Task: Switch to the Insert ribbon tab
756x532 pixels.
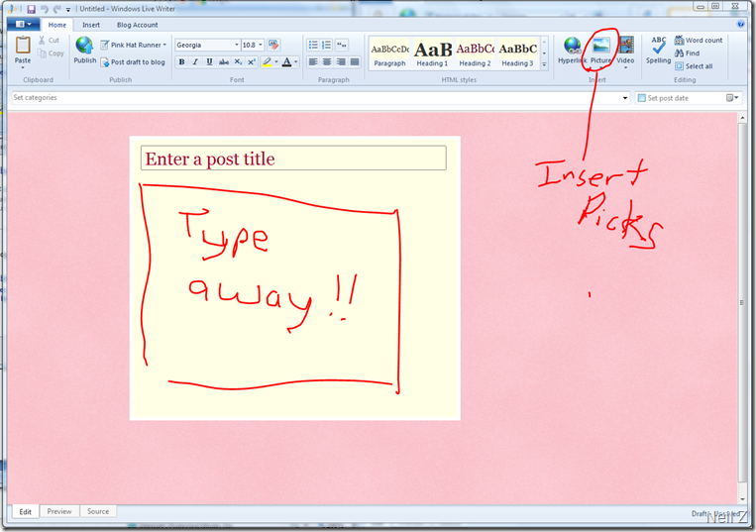Action: click(x=90, y=25)
